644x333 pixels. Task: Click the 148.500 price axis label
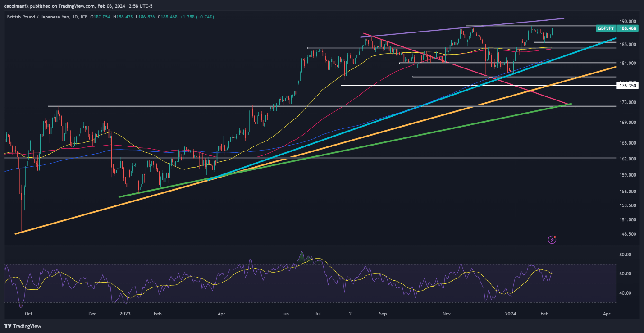(628, 234)
